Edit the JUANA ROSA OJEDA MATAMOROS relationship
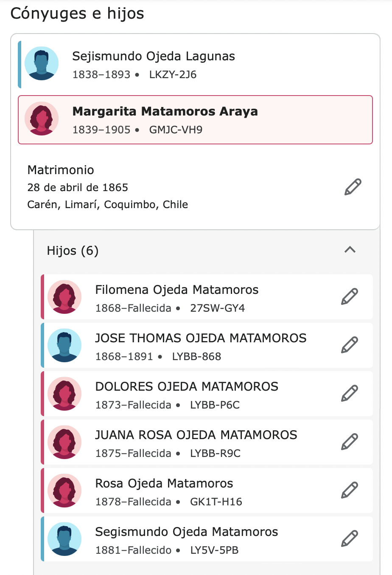The width and height of the screenshot is (392, 575). (x=350, y=442)
